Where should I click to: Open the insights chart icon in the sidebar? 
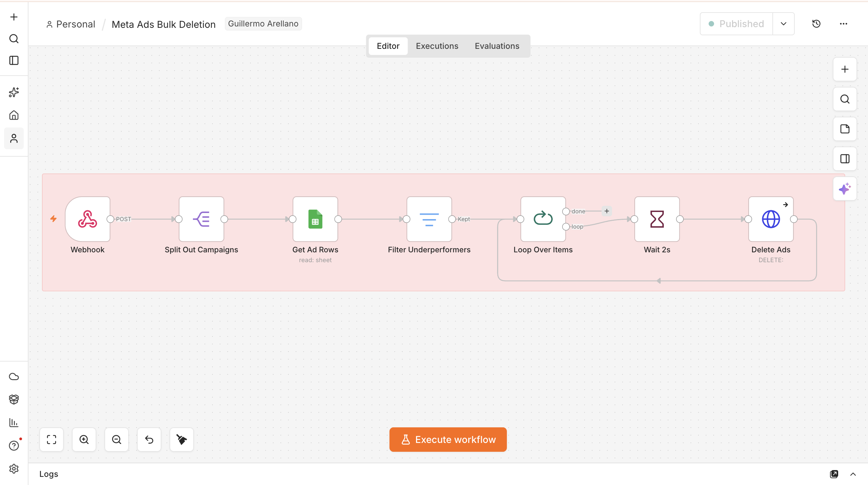(x=14, y=423)
